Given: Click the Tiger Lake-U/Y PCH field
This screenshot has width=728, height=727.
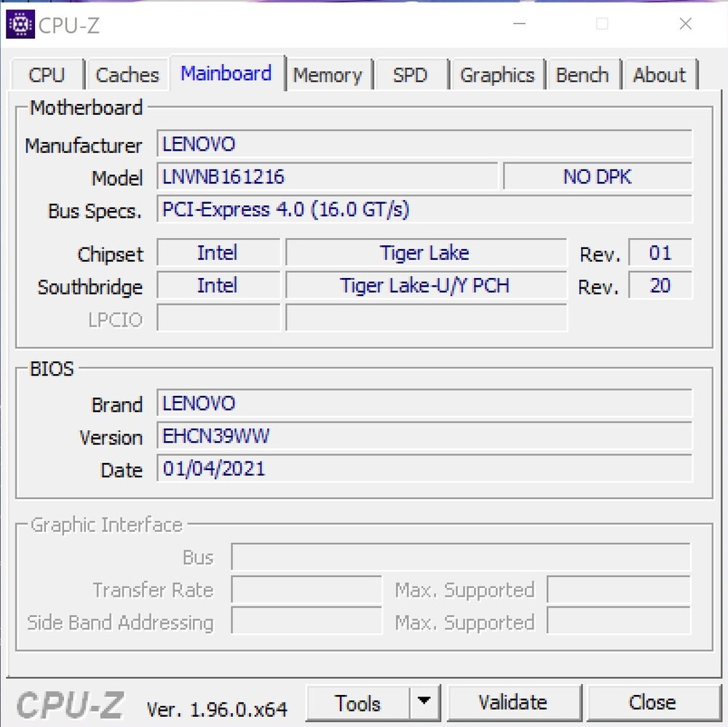Looking at the screenshot, I should (426, 285).
